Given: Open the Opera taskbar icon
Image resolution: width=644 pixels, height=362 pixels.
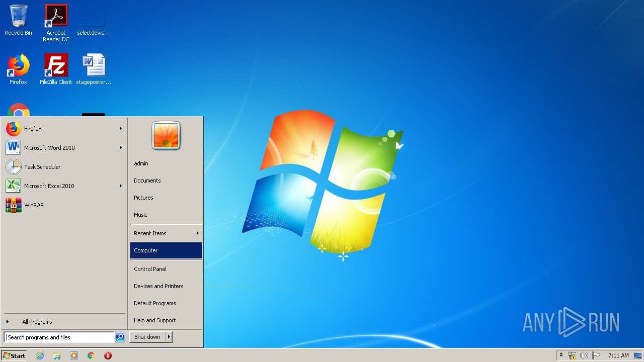Looking at the screenshot, I should 108,355.
